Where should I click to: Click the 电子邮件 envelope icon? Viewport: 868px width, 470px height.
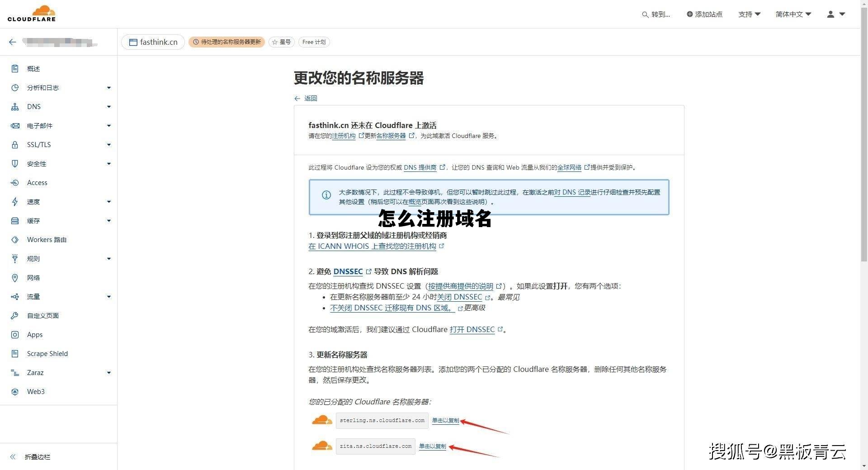[15, 126]
